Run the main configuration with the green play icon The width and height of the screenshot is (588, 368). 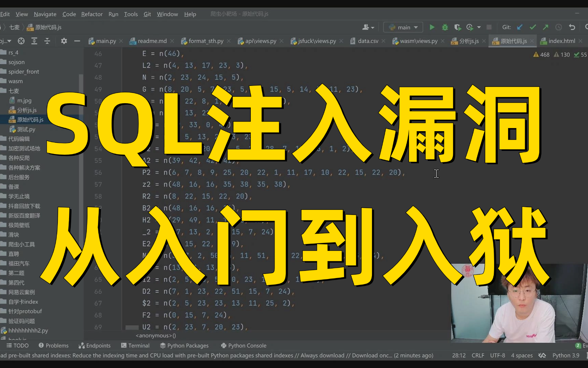pyautogui.click(x=432, y=27)
